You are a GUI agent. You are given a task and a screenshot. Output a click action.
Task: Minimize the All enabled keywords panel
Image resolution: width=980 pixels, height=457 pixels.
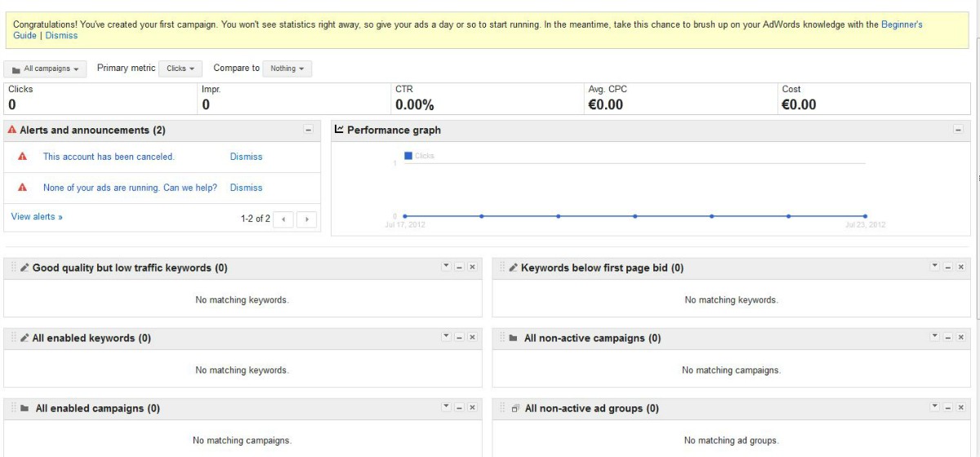(459, 338)
